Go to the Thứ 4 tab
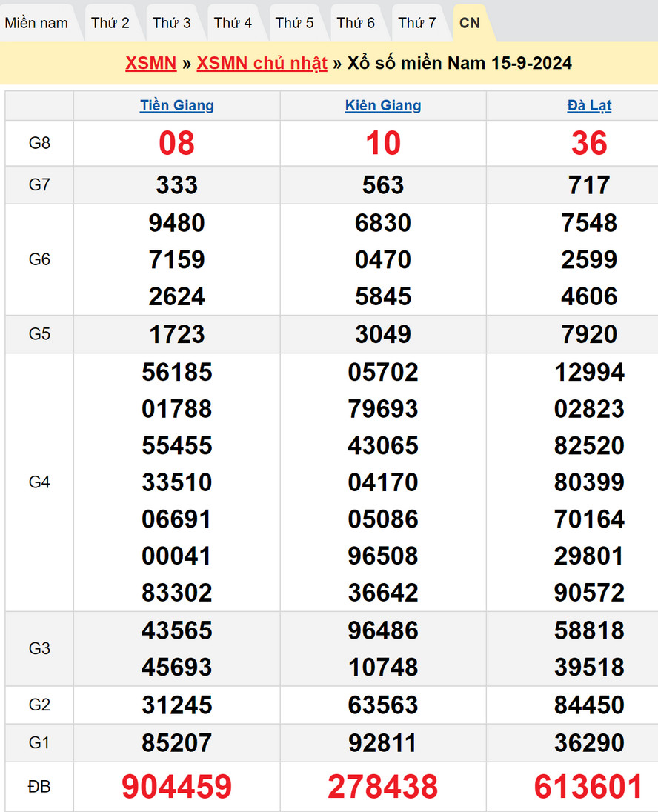Image resolution: width=658 pixels, height=812 pixels. click(x=233, y=23)
